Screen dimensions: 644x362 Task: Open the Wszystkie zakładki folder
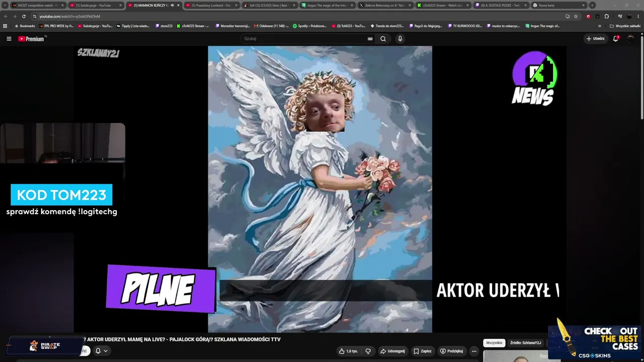click(625, 26)
